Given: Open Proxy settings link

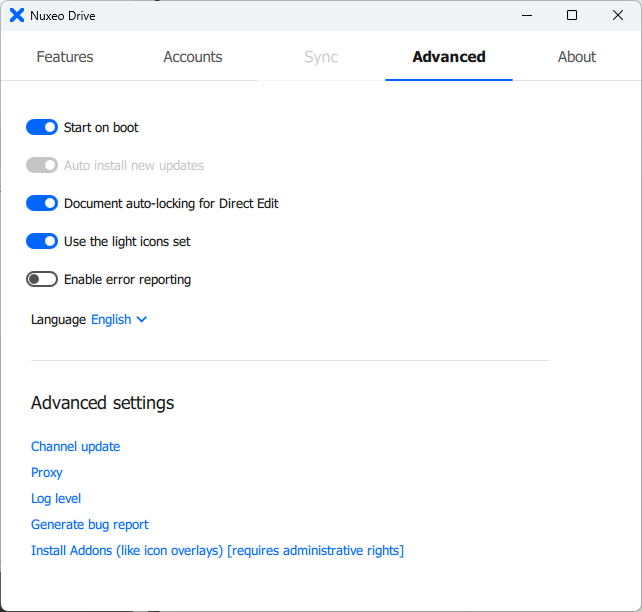Looking at the screenshot, I should (x=47, y=473).
